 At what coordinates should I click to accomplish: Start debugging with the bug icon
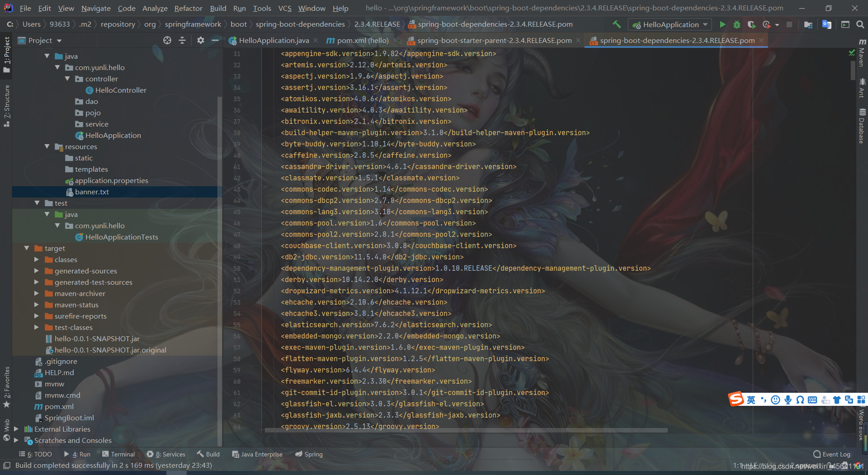coord(737,24)
